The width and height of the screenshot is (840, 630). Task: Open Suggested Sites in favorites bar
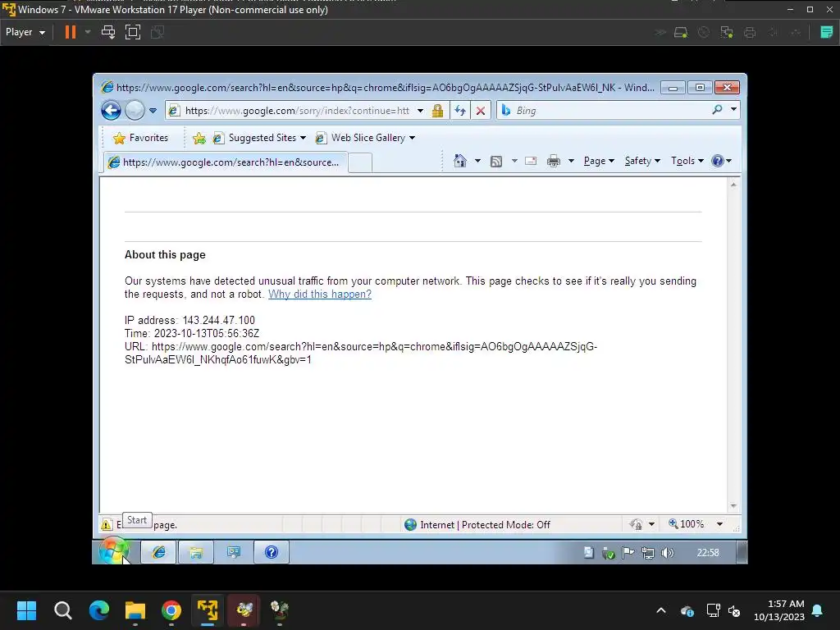[259, 138]
